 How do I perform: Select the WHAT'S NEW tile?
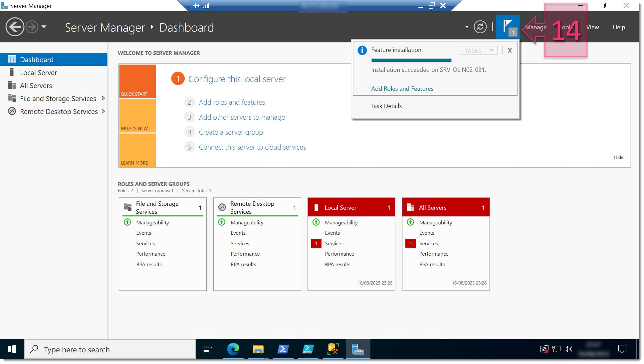(x=137, y=116)
